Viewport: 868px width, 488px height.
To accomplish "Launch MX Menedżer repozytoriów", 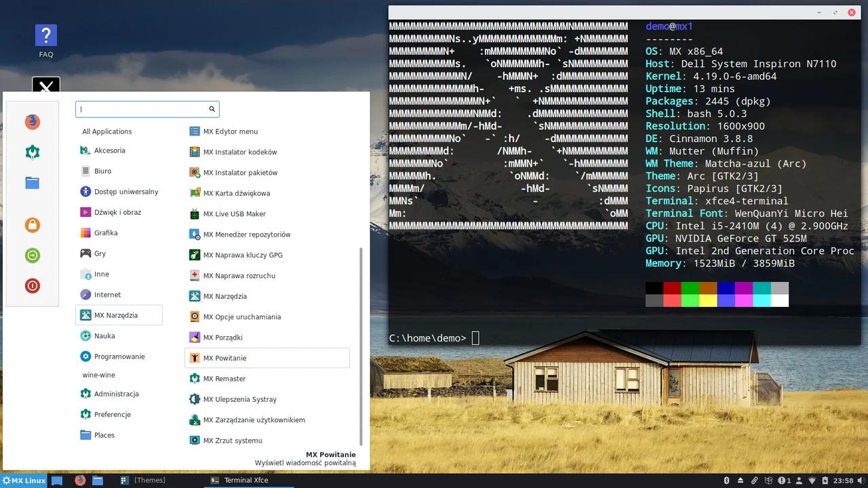I will (267, 235).
